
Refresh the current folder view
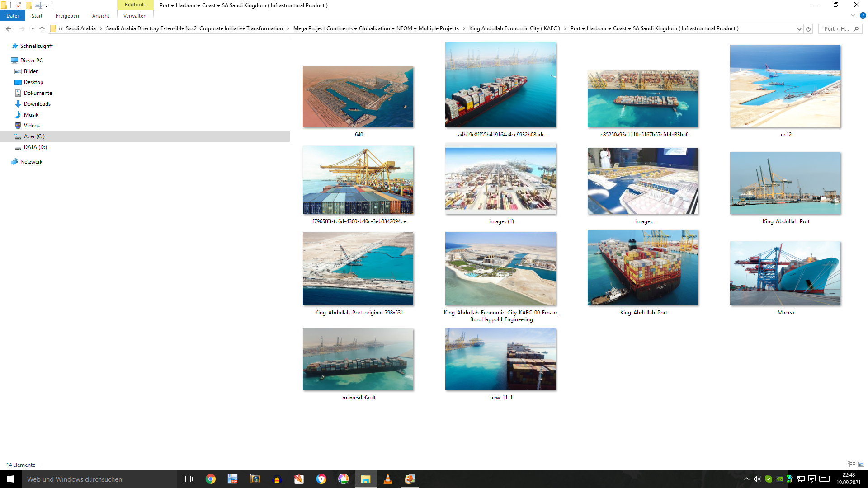pyautogui.click(x=808, y=29)
